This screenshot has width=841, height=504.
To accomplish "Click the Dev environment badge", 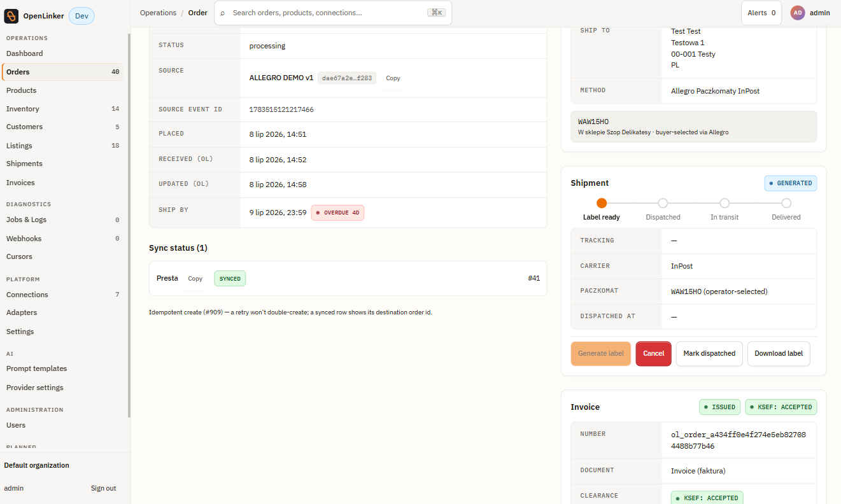I will point(81,16).
